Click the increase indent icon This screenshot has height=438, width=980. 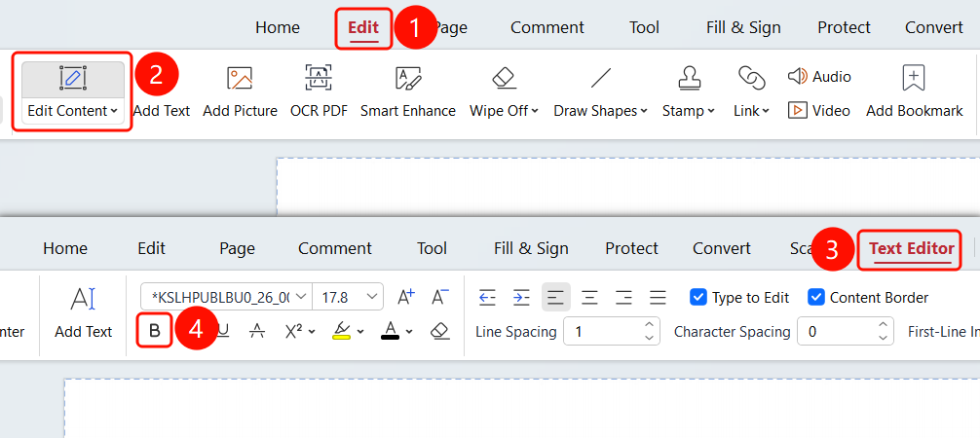(521, 298)
